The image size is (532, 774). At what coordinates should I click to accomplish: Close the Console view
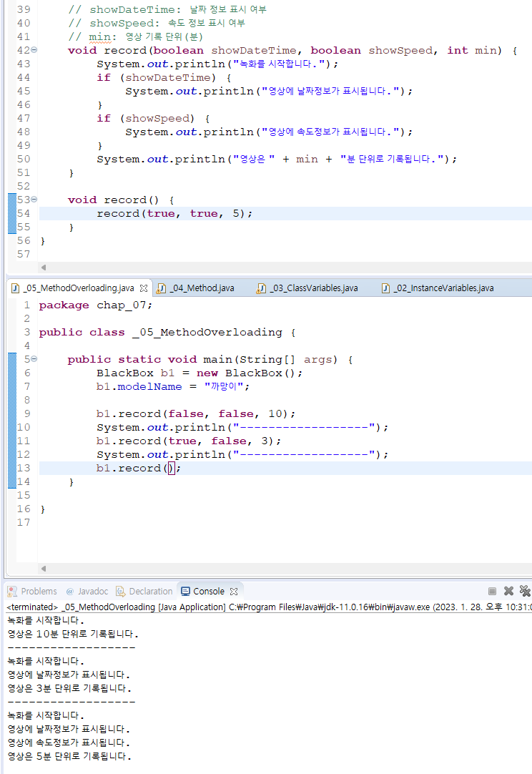[x=234, y=591]
